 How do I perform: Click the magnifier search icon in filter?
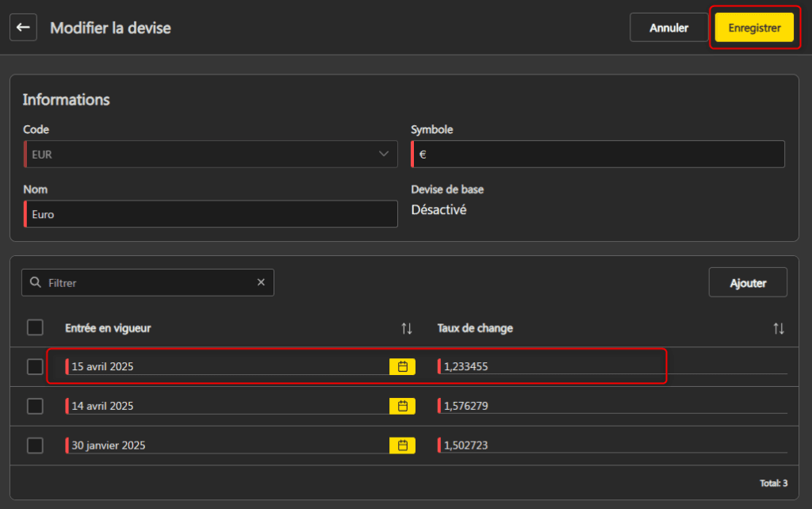(x=35, y=282)
